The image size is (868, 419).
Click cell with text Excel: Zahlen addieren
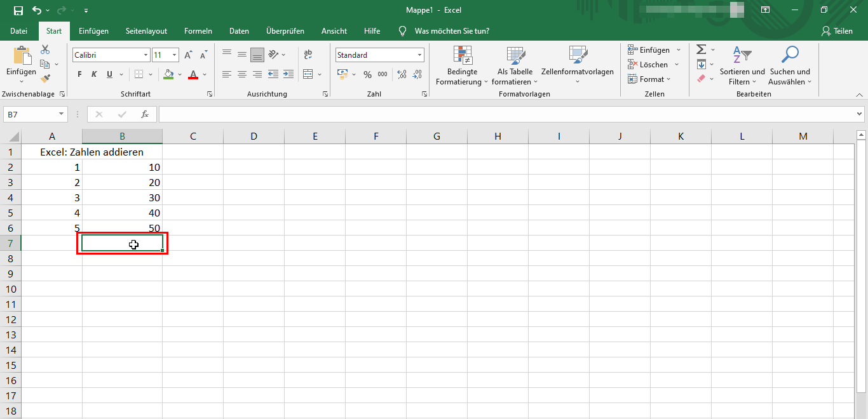(92, 152)
